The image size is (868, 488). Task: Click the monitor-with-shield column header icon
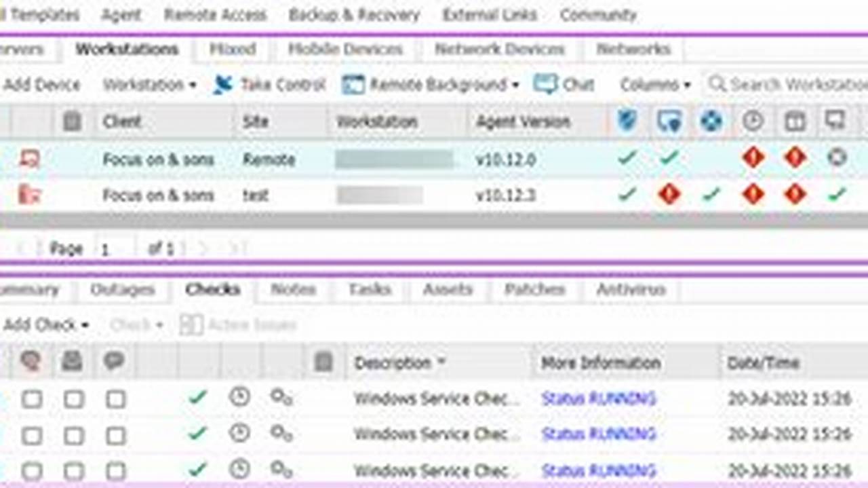[669, 121]
